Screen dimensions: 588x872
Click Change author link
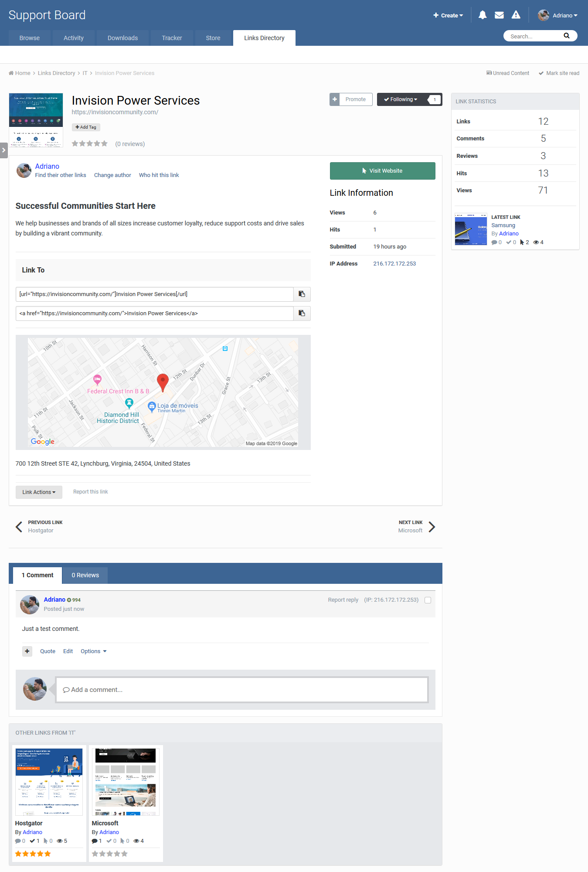click(x=112, y=175)
